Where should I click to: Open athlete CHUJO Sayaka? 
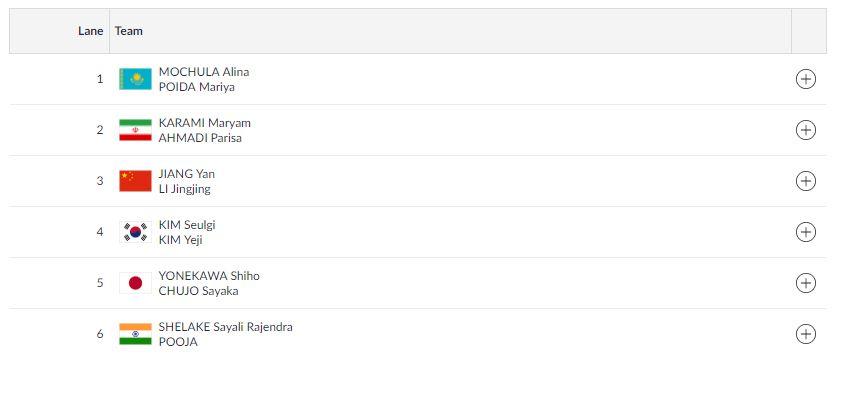click(198, 291)
